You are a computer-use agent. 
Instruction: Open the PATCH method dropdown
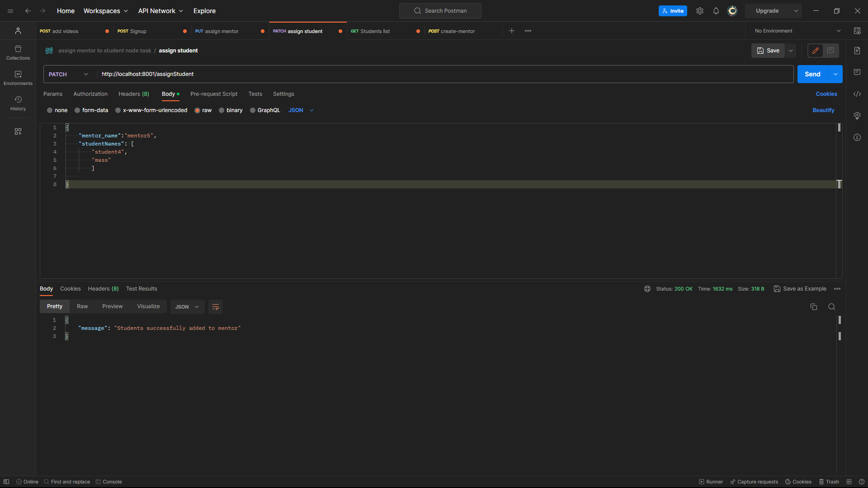(68, 74)
